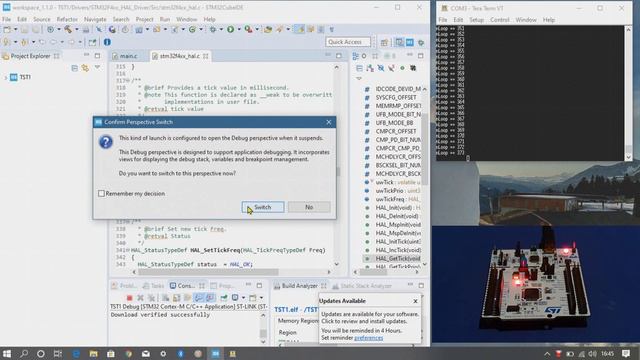Click the preferences link in Updates Available
Image resolution: width=640 pixels, height=360 pixels.
pos(369,338)
